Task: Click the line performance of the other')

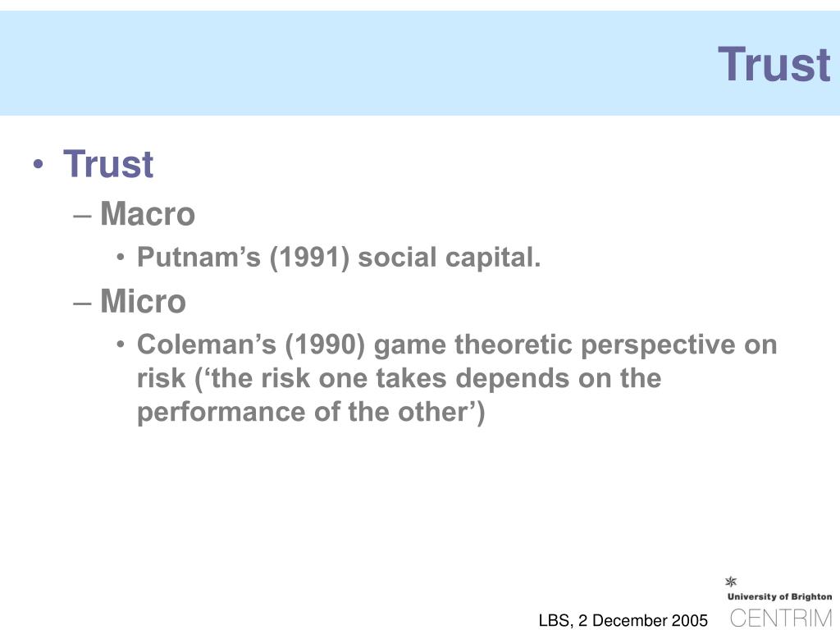Action: point(311,413)
